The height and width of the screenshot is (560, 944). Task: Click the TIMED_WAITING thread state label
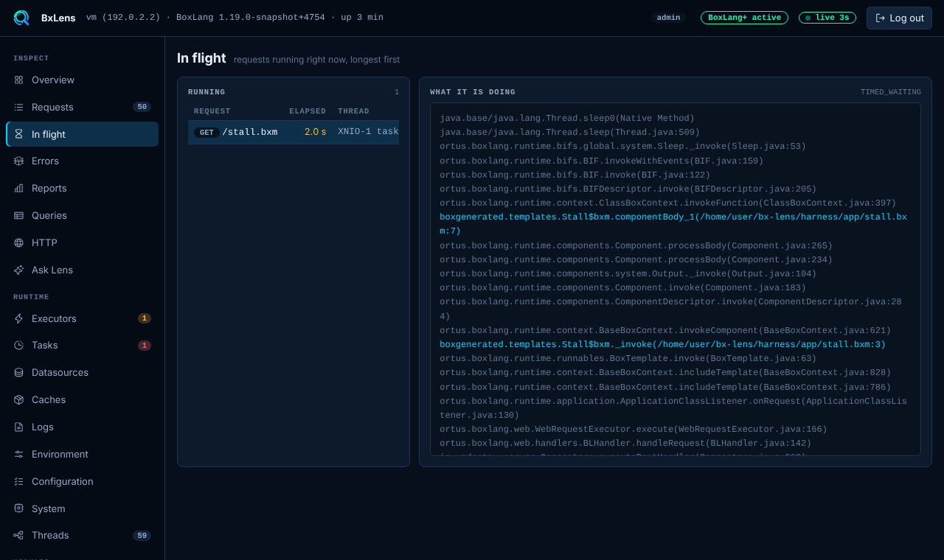[891, 92]
